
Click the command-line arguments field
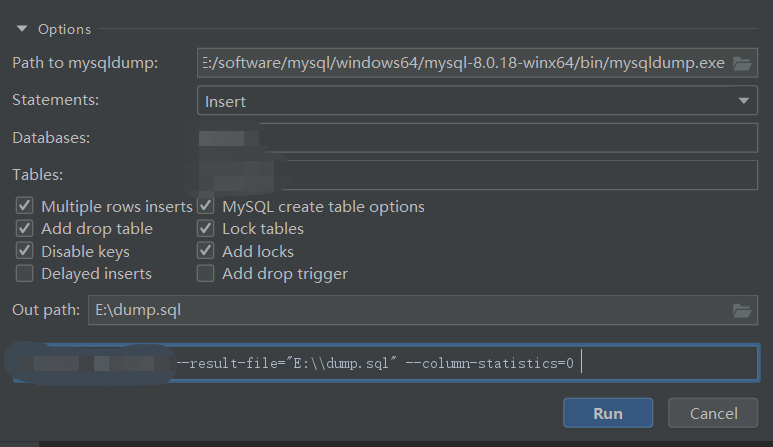coord(386,363)
